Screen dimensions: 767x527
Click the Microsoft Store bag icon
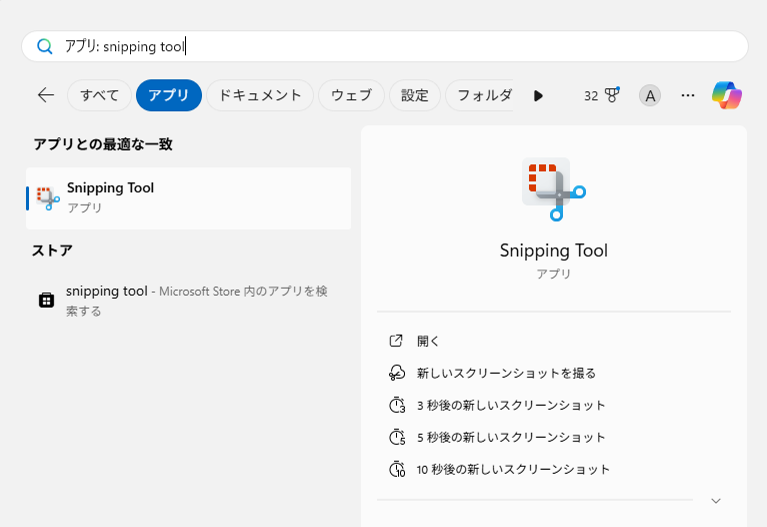click(x=46, y=300)
